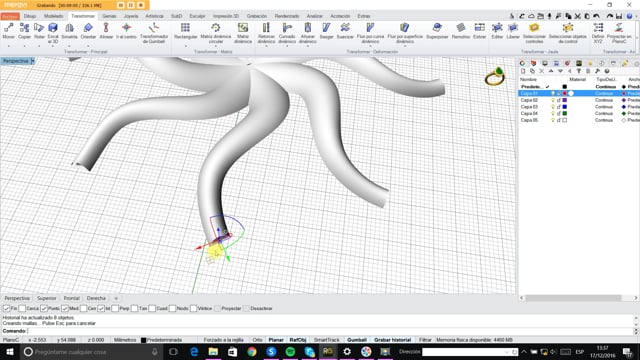
Task: Expand the Rectangular array dropdown arrow
Action: coord(185,46)
